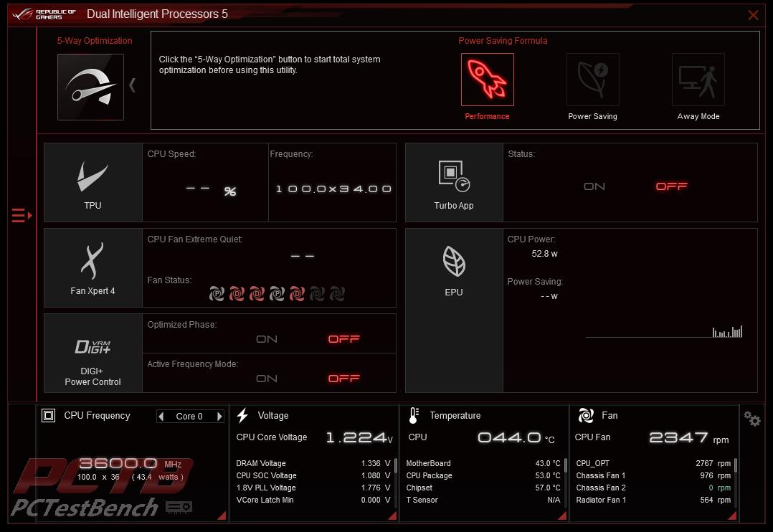Open the DIGI+ Power Control tile label
773x532 pixels.
(93, 376)
